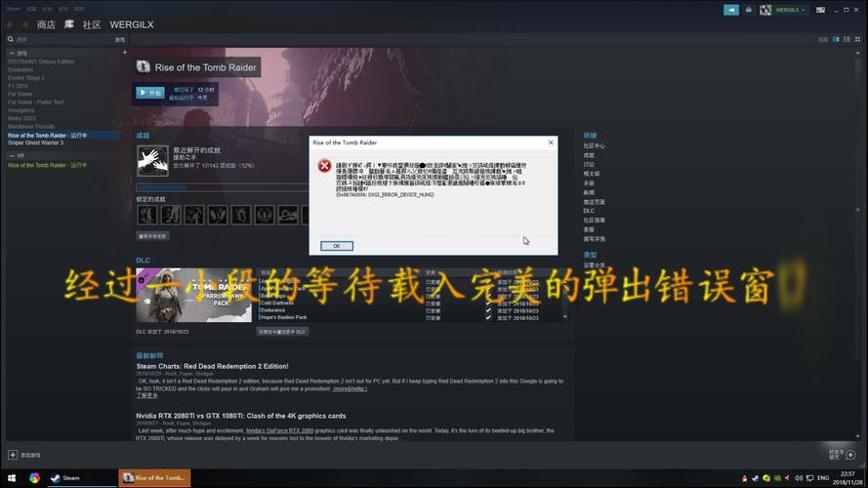Open the 库 library tab
This screenshot has width=868, height=488.
[x=69, y=25]
